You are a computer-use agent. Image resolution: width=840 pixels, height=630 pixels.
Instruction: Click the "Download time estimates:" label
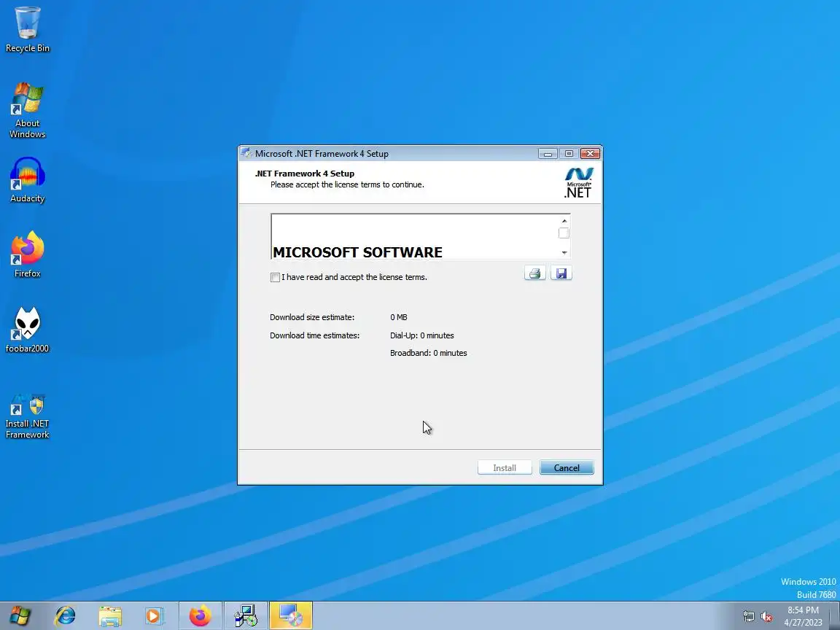click(x=314, y=335)
